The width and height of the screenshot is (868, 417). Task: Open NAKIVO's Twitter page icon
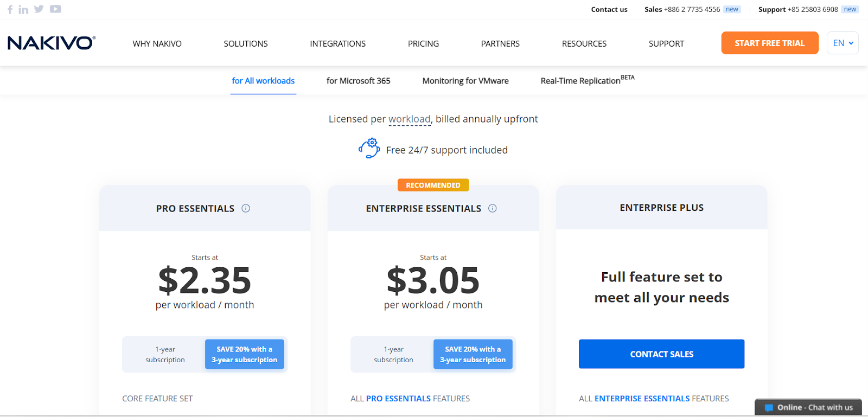(39, 9)
